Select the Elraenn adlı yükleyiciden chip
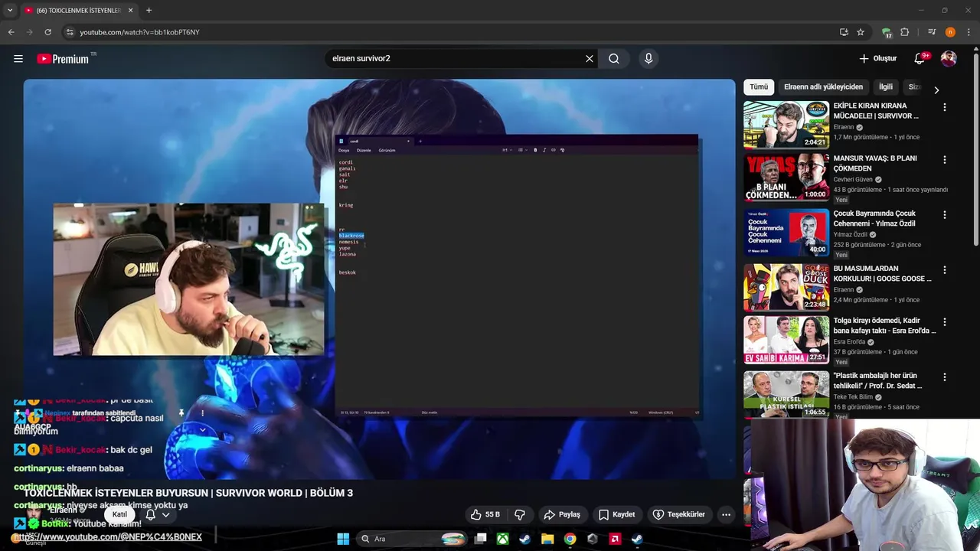980x551 pixels. point(823,87)
